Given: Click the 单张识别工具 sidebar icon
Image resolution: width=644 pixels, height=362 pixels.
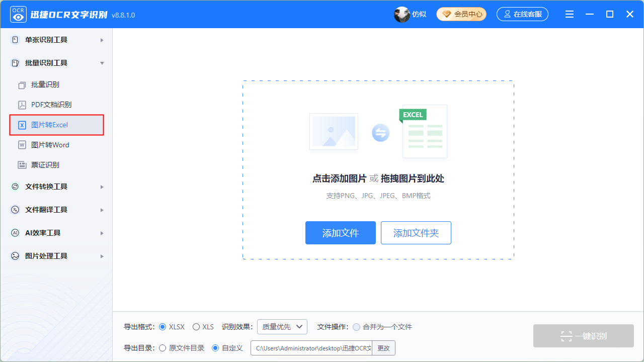Looking at the screenshot, I should (x=15, y=40).
